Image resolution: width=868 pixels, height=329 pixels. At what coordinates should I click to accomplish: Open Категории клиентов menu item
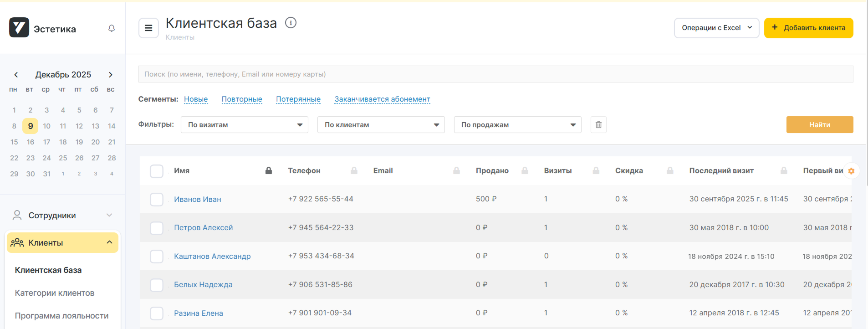coord(55,293)
